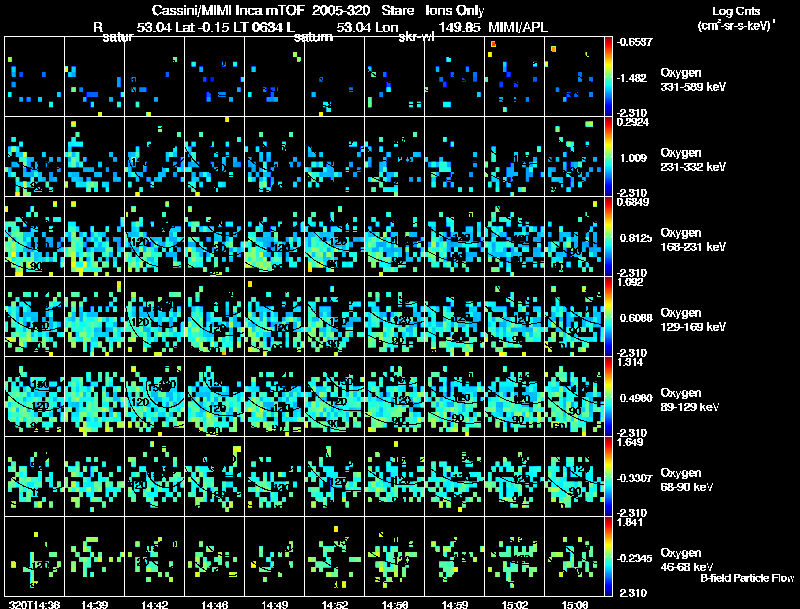
Task: Click the Oxygen 129-169 keV row label
Action: click(x=693, y=320)
